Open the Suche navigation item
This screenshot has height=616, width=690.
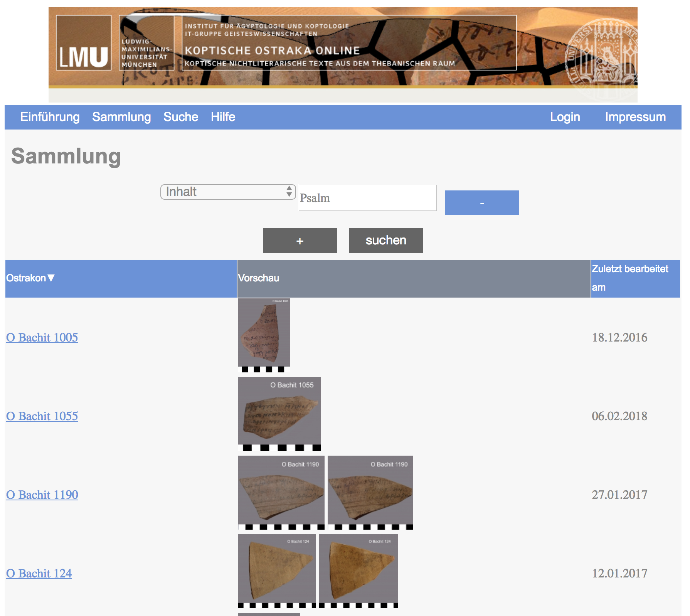click(181, 117)
